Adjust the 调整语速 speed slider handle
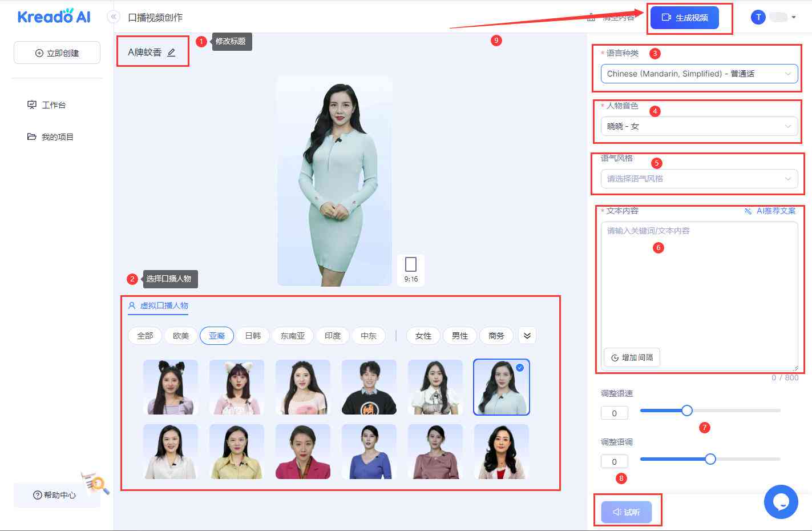This screenshot has width=812, height=531. 687,411
